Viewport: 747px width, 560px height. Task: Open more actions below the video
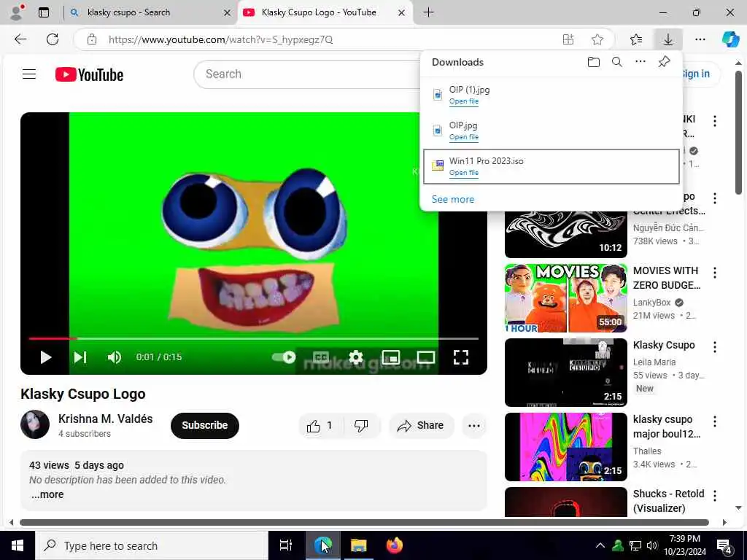click(474, 426)
